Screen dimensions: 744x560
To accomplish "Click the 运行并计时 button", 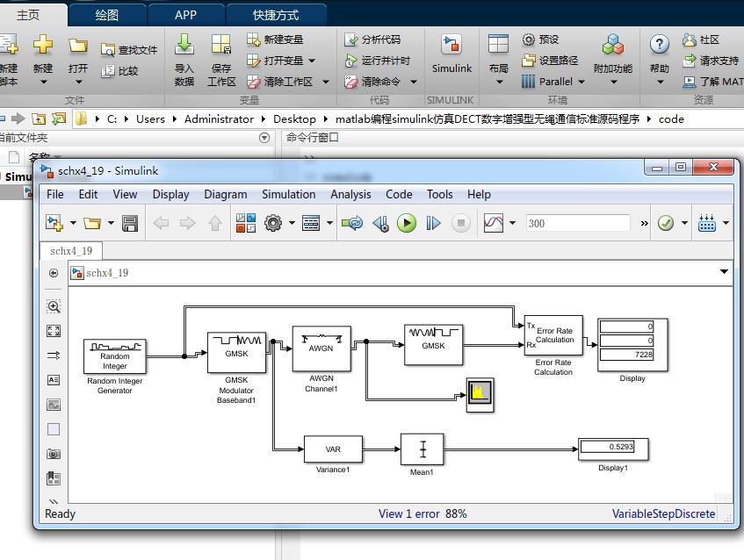I will click(377, 61).
